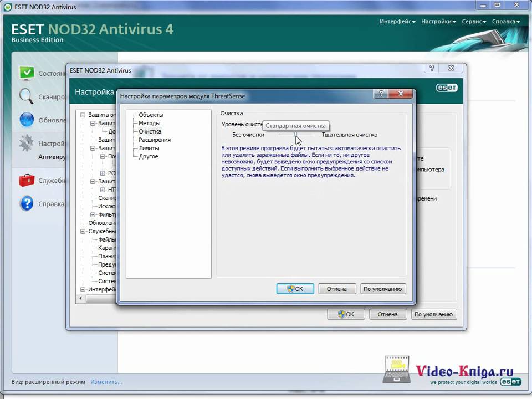Viewport: 532px width, 399px height.
Task: Select the settings gear icon in sidebar
Action: [26, 143]
